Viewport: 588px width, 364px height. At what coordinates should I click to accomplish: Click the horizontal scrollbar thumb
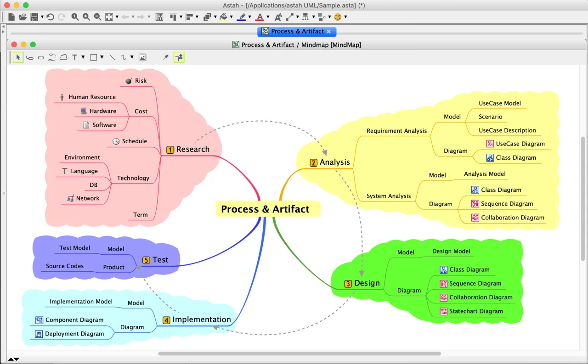(x=300, y=353)
